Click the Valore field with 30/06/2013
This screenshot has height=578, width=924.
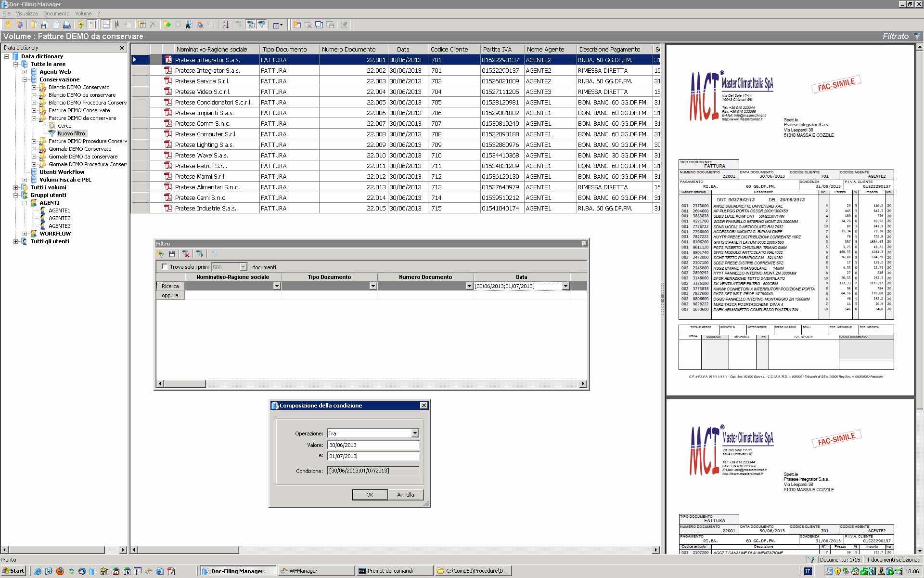pos(373,445)
